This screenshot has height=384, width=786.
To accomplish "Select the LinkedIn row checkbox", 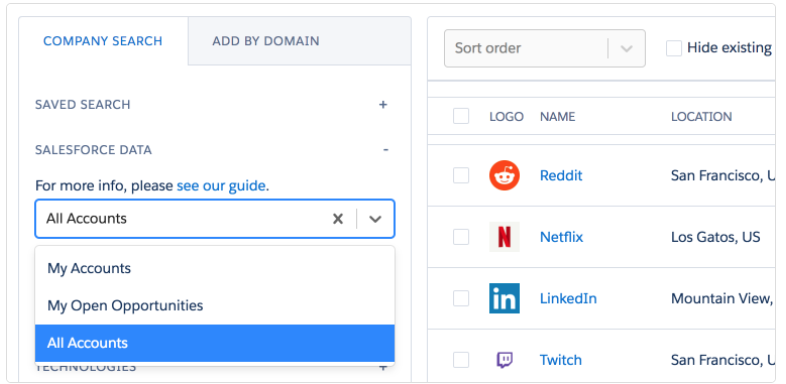I will pyautogui.click(x=461, y=298).
